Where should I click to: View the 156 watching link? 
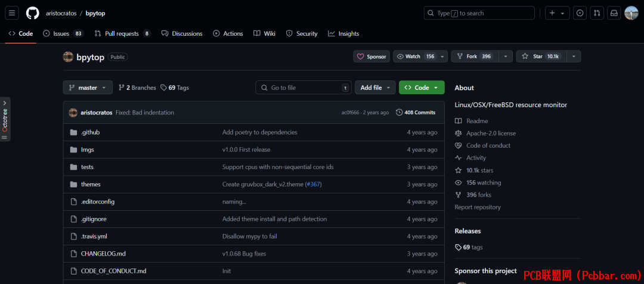[x=478, y=182]
